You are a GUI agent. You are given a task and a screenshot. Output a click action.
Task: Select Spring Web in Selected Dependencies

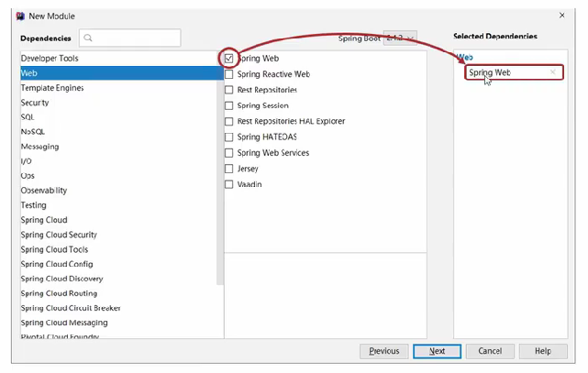tap(514, 72)
